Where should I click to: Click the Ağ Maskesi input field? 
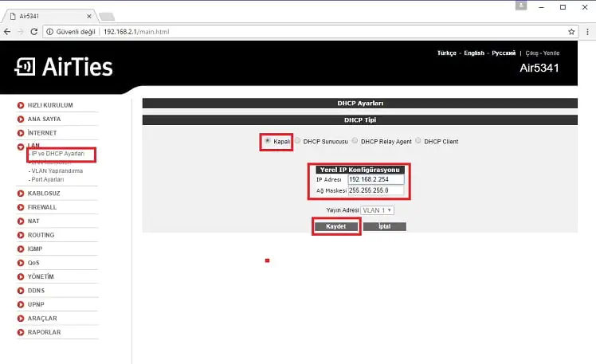[x=376, y=190]
